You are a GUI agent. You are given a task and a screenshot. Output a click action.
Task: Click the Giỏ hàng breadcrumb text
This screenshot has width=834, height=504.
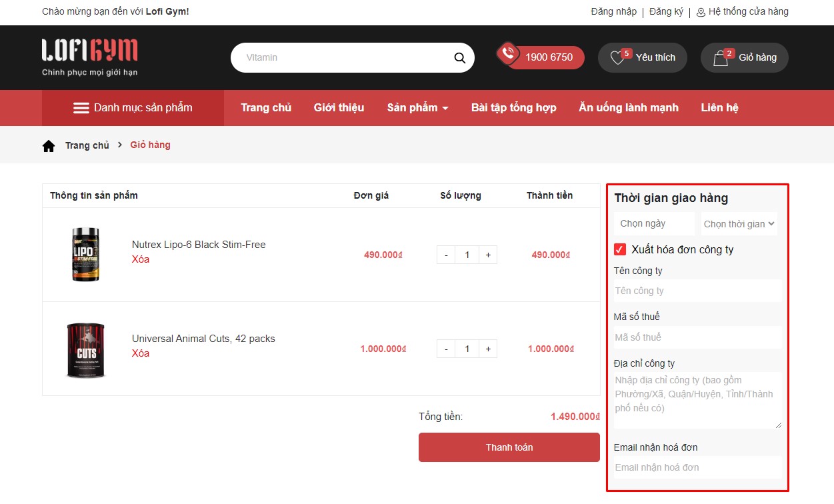[x=151, y=145]
